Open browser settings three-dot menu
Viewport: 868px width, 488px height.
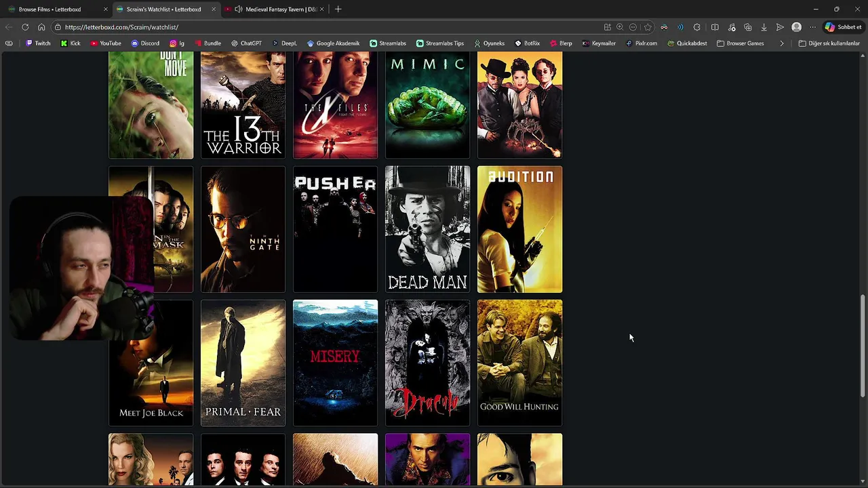(812, 27)
